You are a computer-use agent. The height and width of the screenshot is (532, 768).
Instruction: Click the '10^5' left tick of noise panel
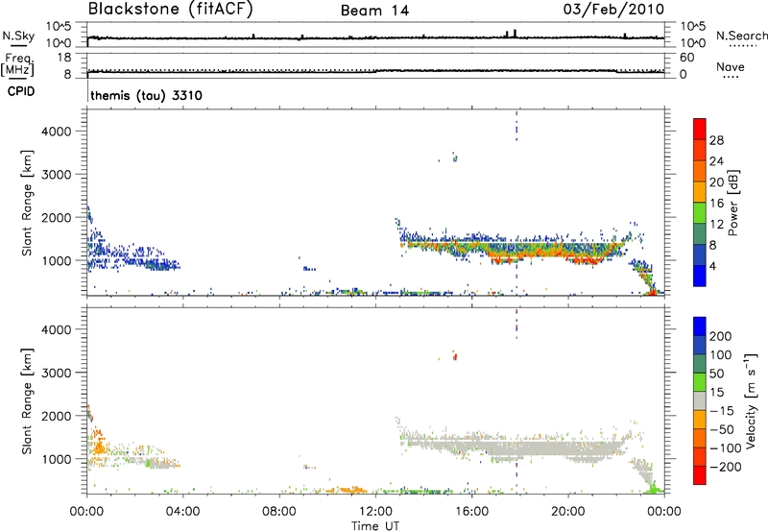(x=59, y=27)
